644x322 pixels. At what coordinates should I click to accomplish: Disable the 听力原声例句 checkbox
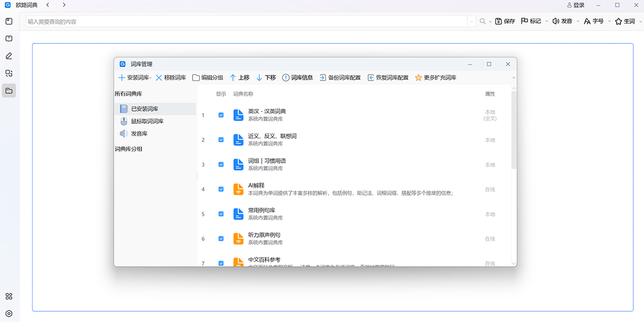221,238
